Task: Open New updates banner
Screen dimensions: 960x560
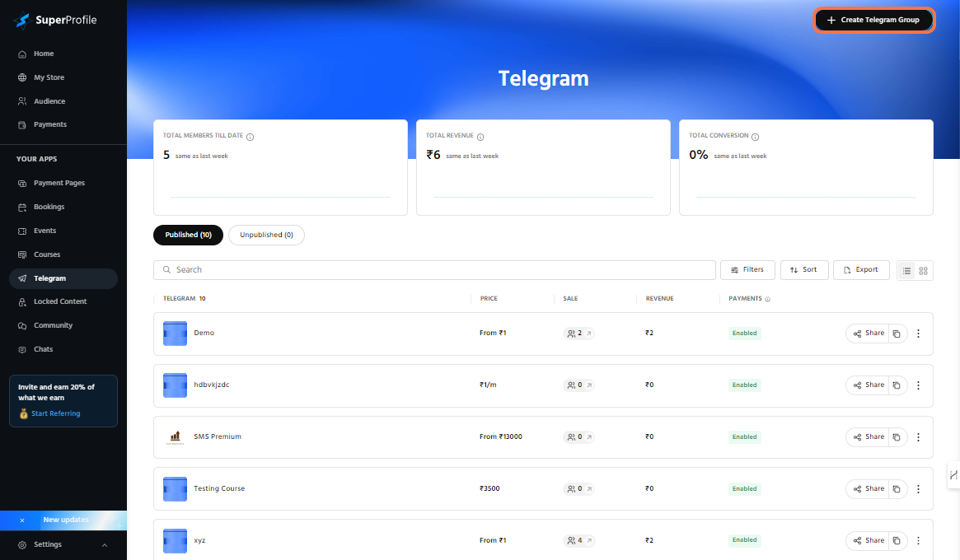Action: point(66,520)
